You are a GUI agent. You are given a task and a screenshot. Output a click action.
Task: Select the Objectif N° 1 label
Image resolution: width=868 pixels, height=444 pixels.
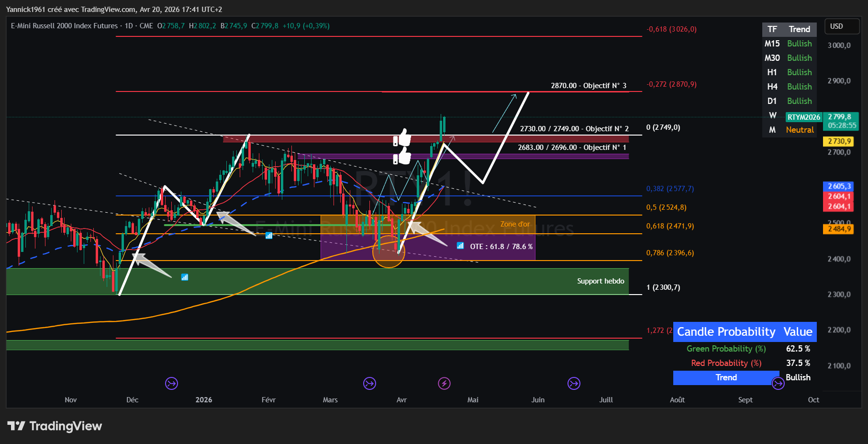point(572,147)
